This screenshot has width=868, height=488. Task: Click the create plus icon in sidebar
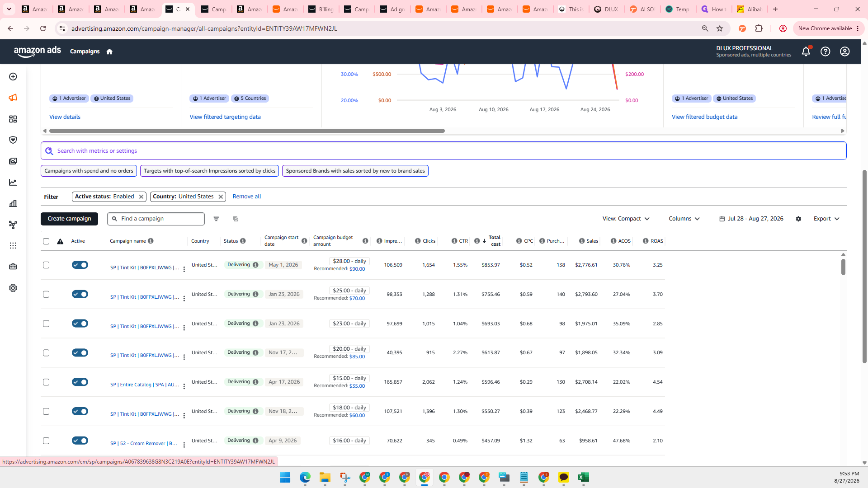tap(13, 77)
